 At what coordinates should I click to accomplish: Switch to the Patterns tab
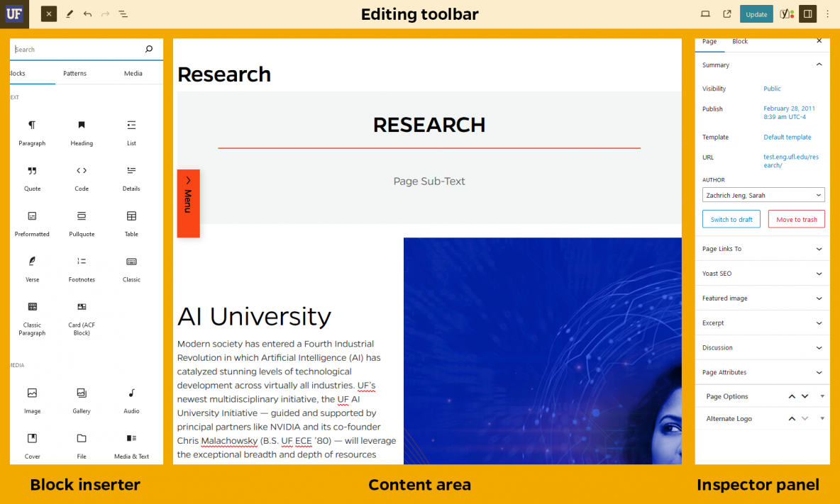coord(74,73)
